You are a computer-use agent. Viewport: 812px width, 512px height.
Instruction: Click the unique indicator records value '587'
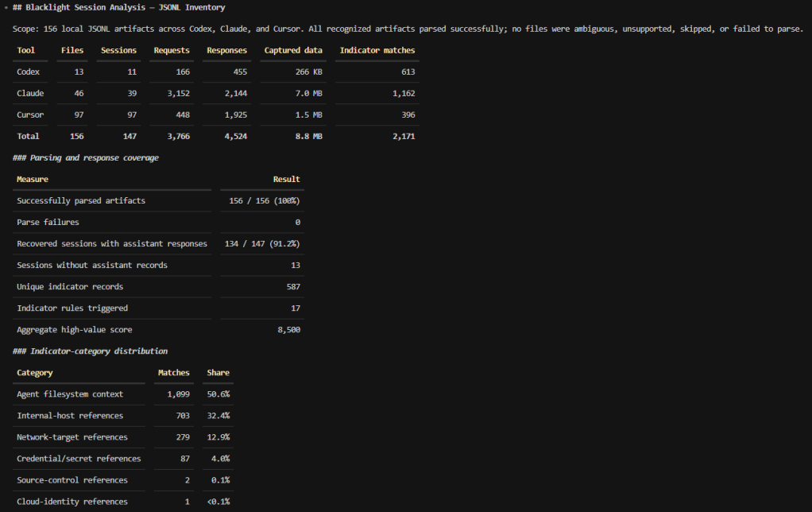[293, 286]
